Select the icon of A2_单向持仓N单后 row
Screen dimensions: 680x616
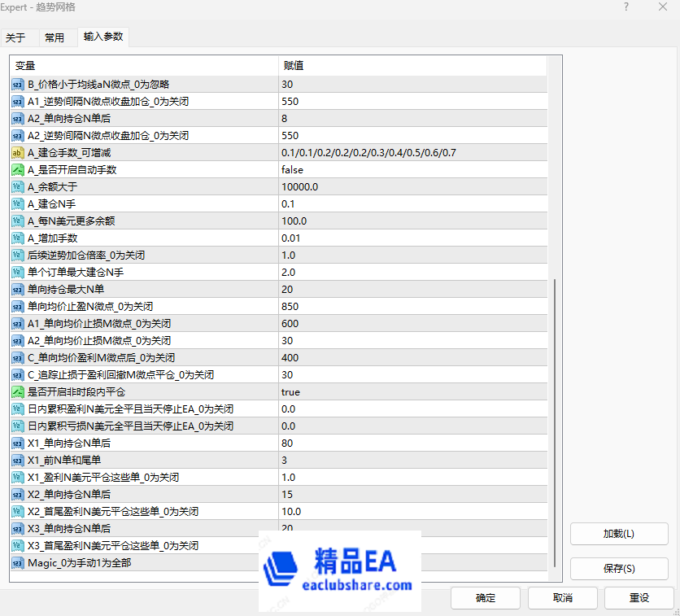[18, 119]
